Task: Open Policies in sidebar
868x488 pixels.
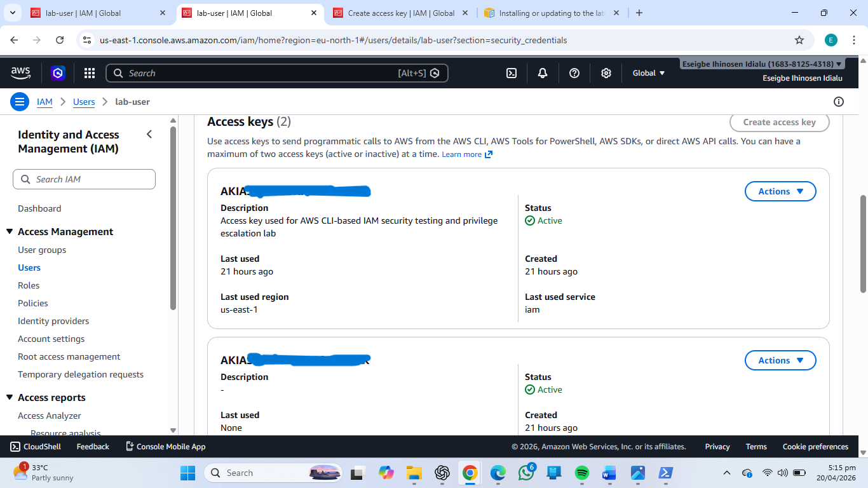Action: (33, 303)
